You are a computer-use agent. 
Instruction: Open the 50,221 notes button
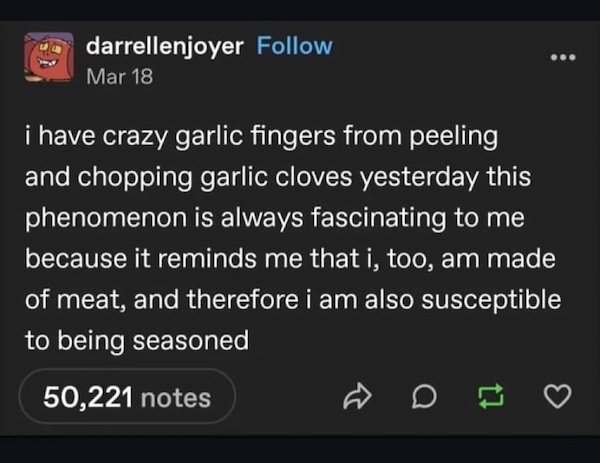click(x=127, y=398)
